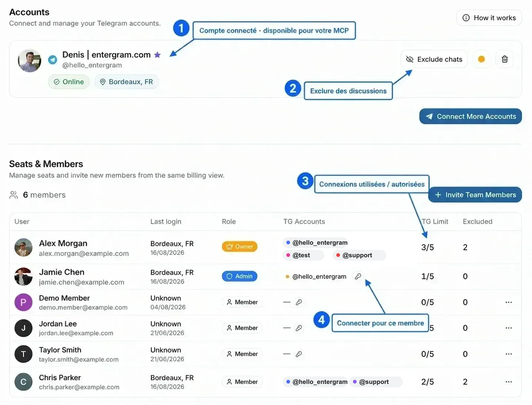Click Taylor Smith's Member role badge
The height and width of the screenshot is (405, 532).
click(242, 354)
